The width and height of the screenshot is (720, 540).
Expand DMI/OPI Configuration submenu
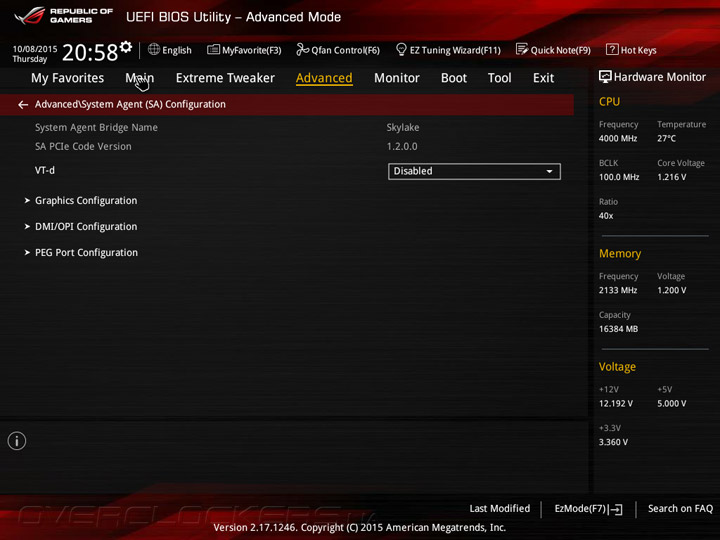click(86, 227)
